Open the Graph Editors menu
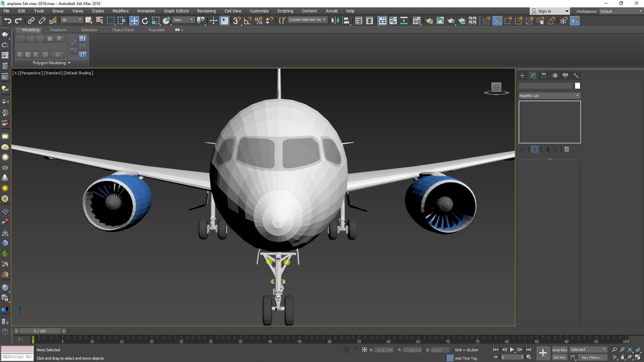 (x=176, y=11)
